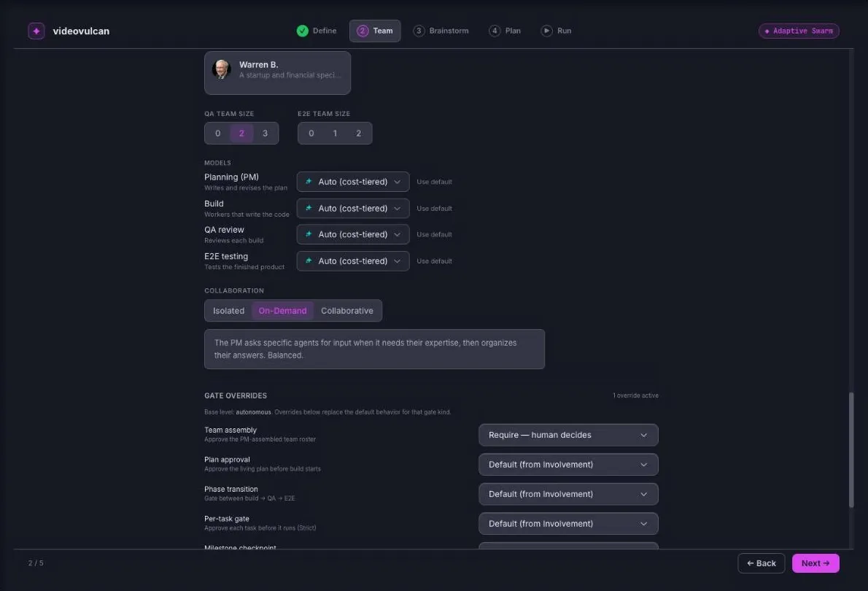
Task: Select Collaborative collaboration mode
Action: point(347,311)
